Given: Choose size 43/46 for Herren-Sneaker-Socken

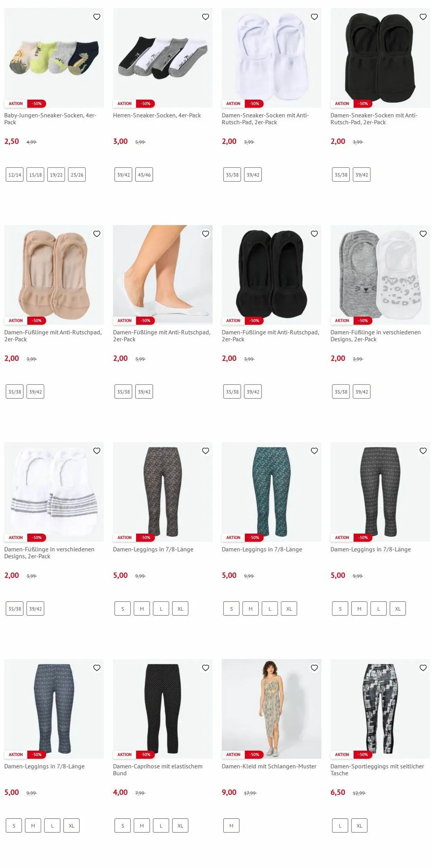Looking at the screenshot, I should pyautogui.click(x=144, y=175).
